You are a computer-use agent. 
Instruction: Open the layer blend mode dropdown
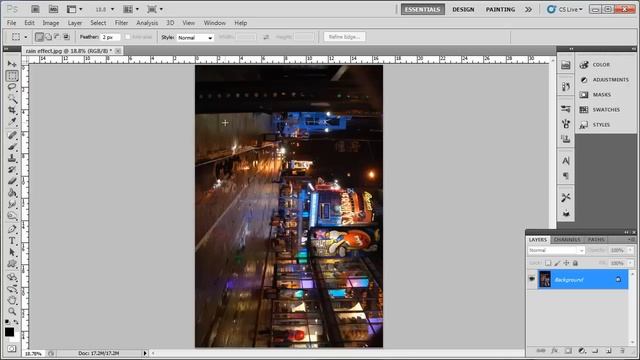pyautogui.click(x=556, y=250)
